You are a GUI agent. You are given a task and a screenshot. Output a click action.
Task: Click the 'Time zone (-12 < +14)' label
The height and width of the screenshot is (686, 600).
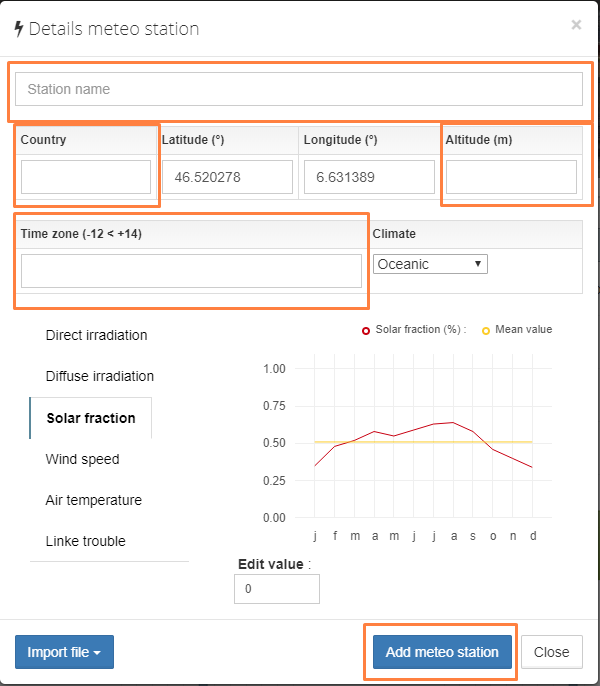click(81, 234)
